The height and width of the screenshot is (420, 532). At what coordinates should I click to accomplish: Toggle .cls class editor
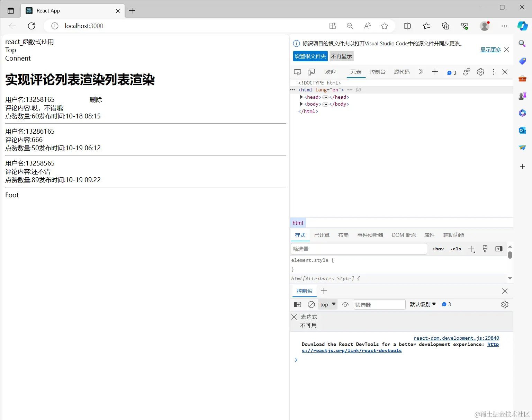tap(456, 249)
